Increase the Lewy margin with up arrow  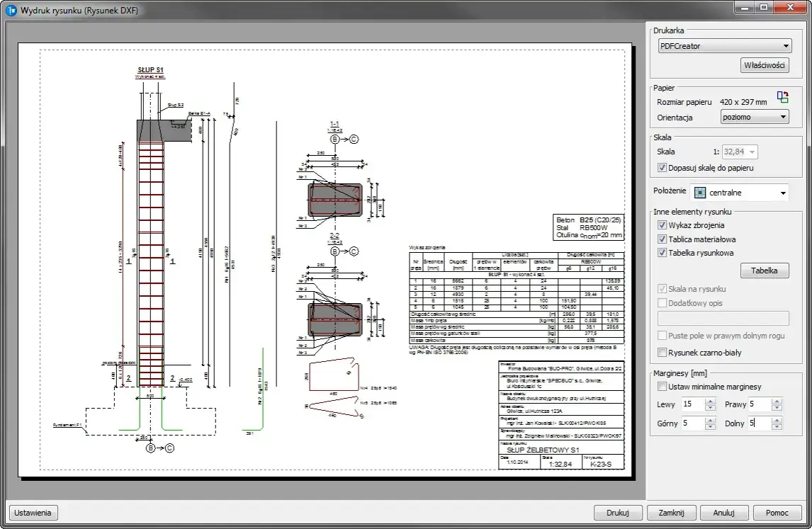(x=711, y=402)
